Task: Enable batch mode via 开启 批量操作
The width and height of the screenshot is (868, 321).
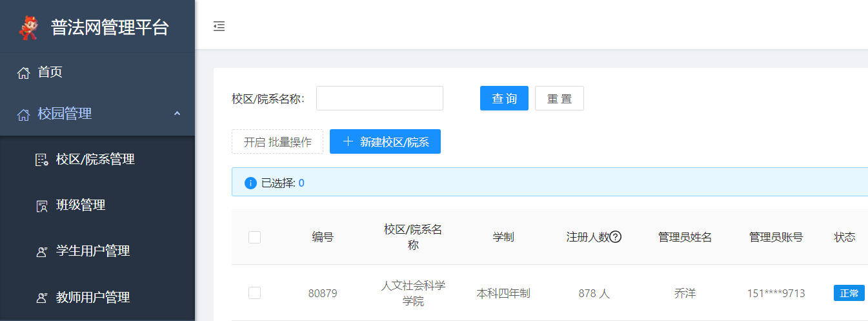Action: pos(278,142)
